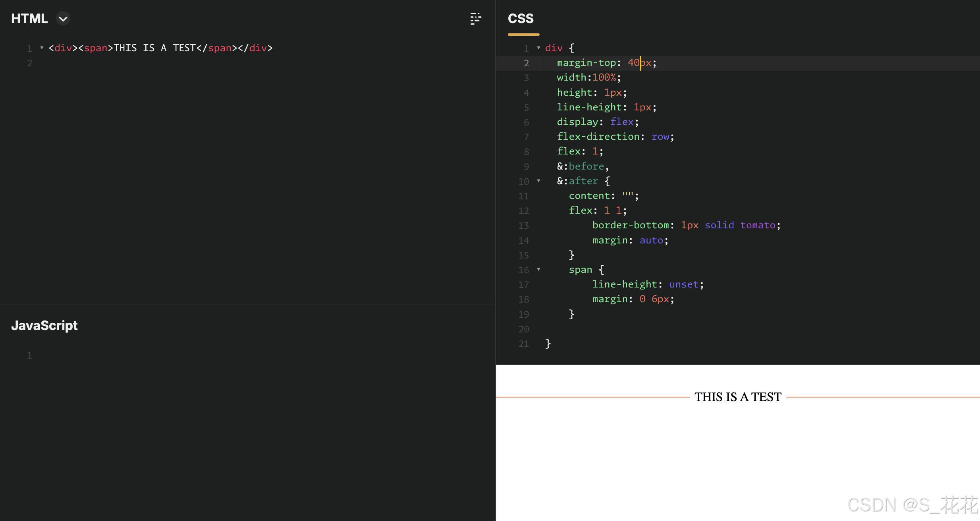This screenshot has width=980, height=521.
Task: Collapse the fold arrow on HTML line 1
Action: 42,48
